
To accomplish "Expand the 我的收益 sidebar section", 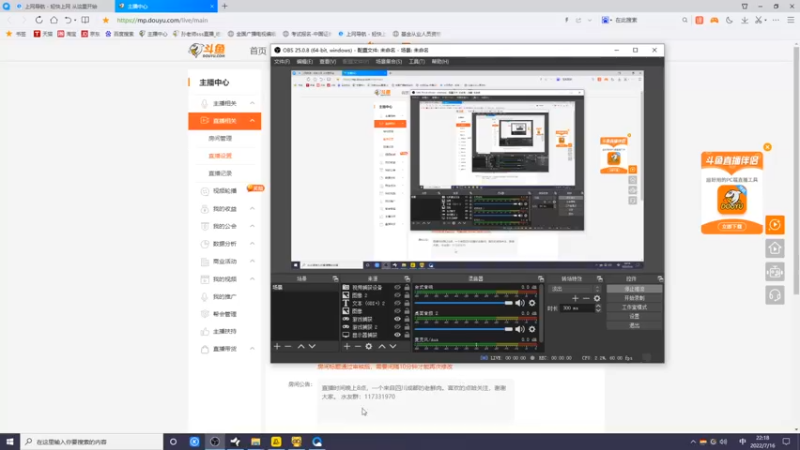I will coord(252,209).
